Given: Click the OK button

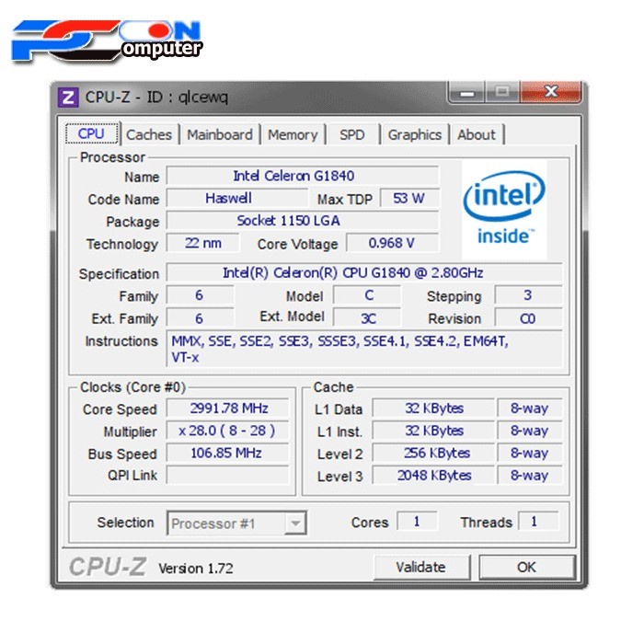Looking at the screenshot, I should click(527, 568).
